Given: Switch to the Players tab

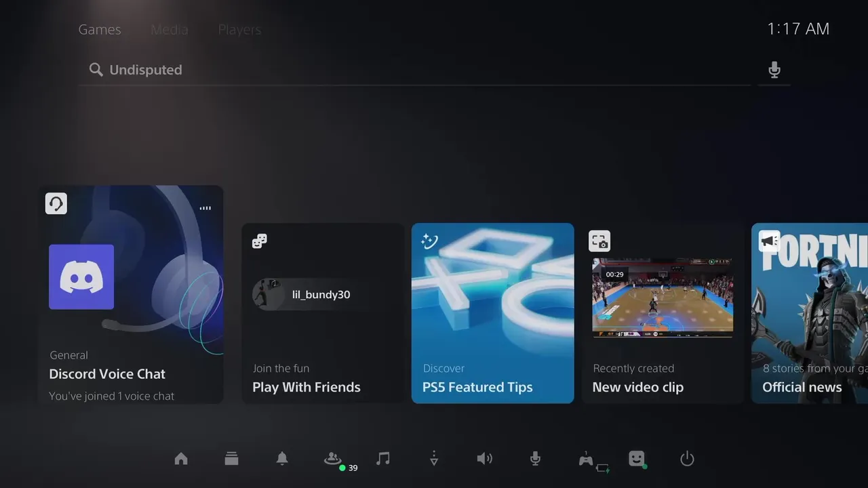Looking at the screenshot, I should click(239, 30).
